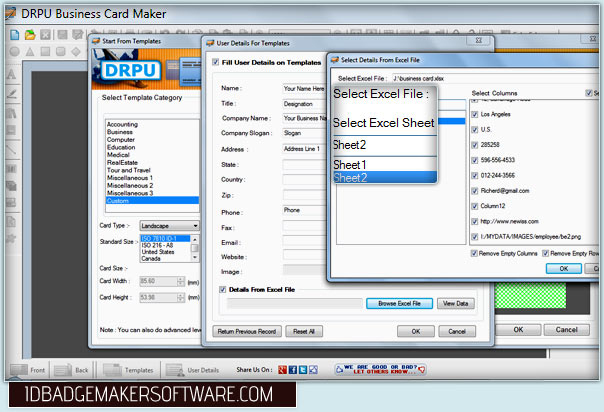The image size is (604, 412).
Task: Adjust the Card Width spinner
Action: pyautogui.click(x=180, y=281)
